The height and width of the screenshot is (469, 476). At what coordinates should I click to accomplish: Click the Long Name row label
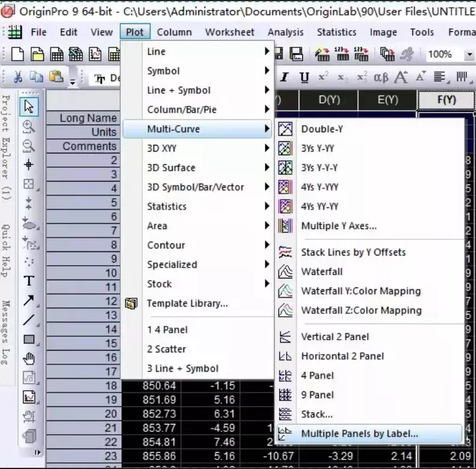point(83,118)
